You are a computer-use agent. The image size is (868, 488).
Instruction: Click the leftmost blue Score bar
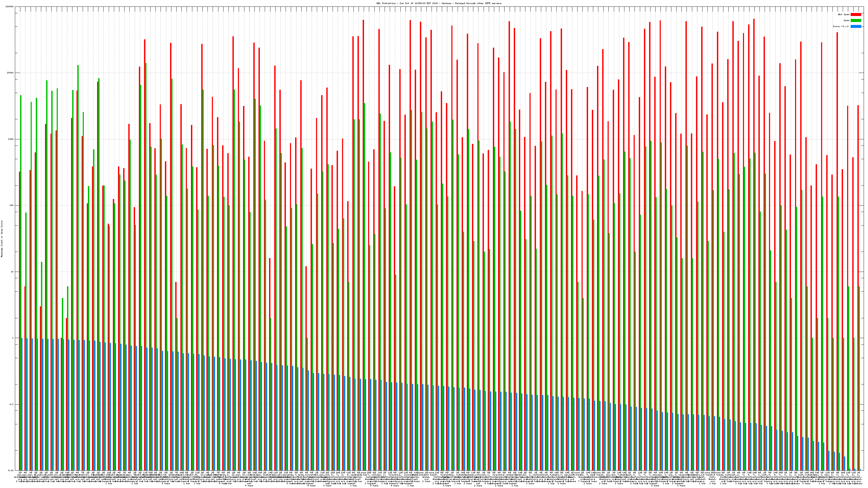[x=22, y=404]
